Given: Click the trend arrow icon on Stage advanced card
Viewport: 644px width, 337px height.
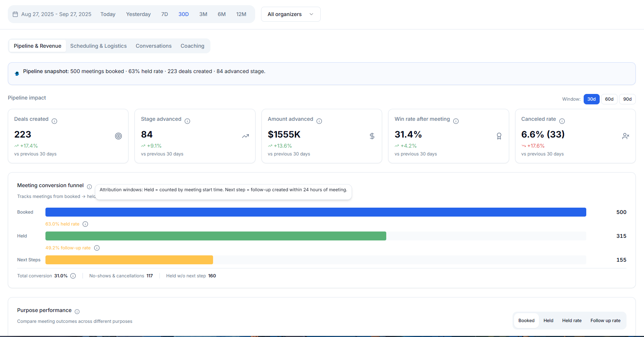Looking at the screenshot, I should tap(245, 136).
